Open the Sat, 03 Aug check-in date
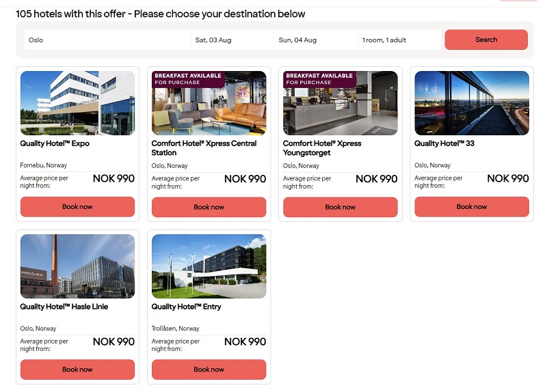547x392 pixels. point(232,40)
